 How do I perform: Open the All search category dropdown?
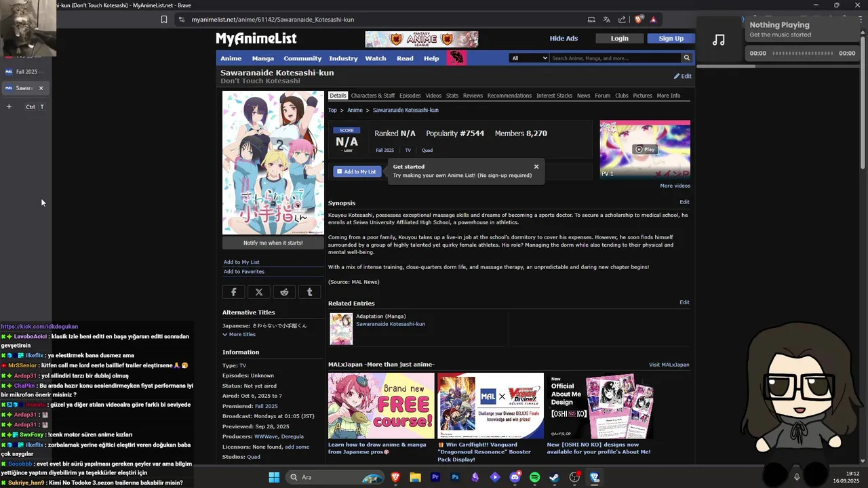[x=529, y=58]
